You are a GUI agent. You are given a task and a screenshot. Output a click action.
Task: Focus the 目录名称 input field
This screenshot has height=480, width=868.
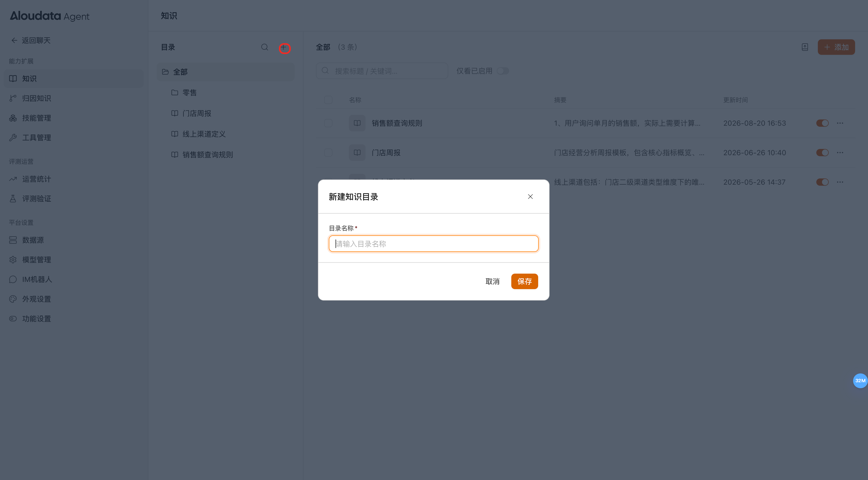click(x=433, y=244)
